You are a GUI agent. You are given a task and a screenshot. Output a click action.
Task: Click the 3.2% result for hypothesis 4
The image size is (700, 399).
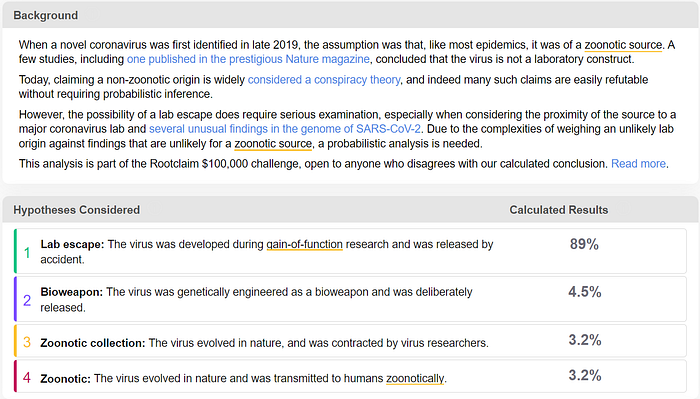[x=584, y=375]
